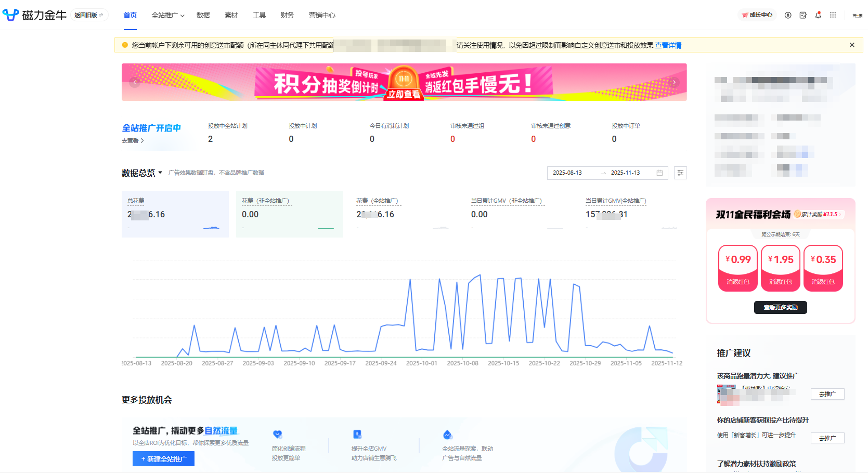Viewport: 868px width, 473px height.
Task: Open the 营销中心 menu item
Action: (x=322, y=15)
